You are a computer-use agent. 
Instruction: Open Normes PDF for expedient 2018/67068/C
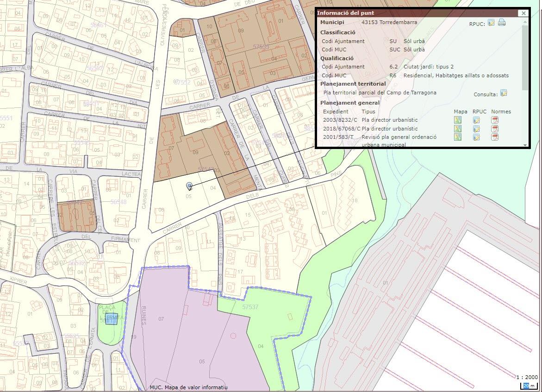click(x=495, y=129)
